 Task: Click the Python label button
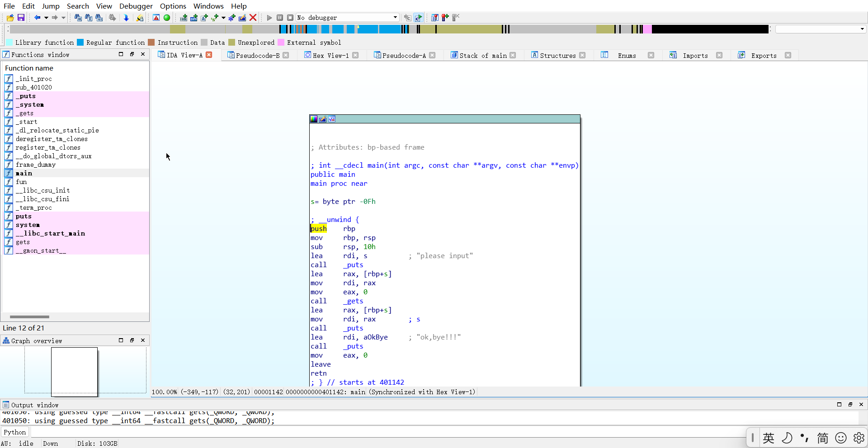(15, 432)
